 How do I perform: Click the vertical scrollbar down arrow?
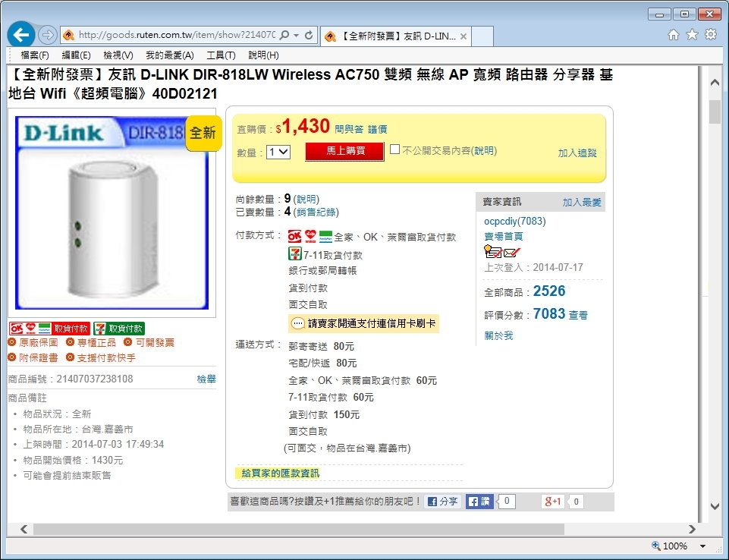pos(715,507)
